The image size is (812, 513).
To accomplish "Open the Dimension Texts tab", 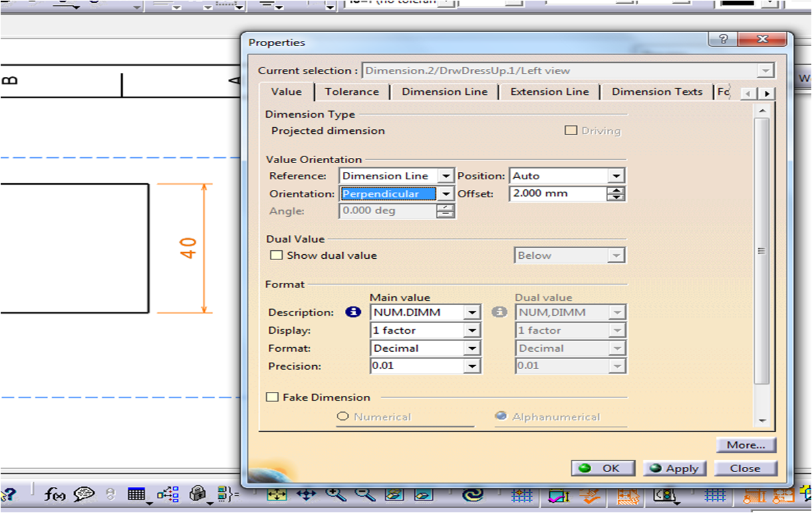I will pos(657,92).
